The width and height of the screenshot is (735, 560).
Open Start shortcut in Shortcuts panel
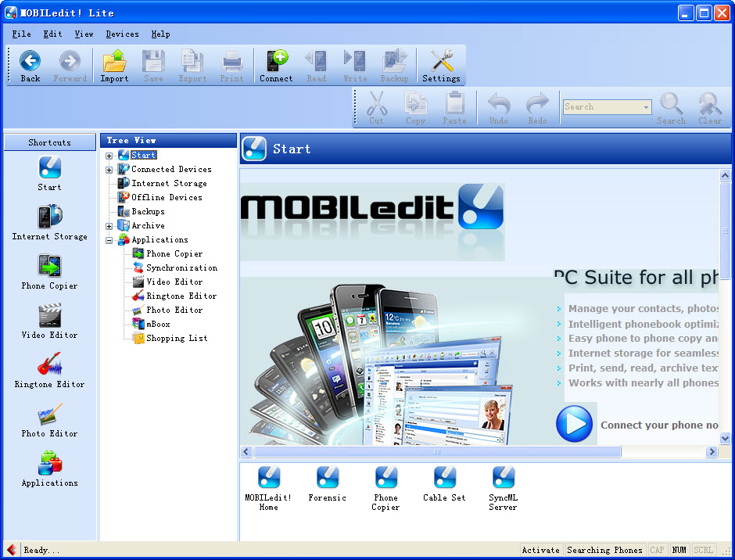click(x=49, y=173)
